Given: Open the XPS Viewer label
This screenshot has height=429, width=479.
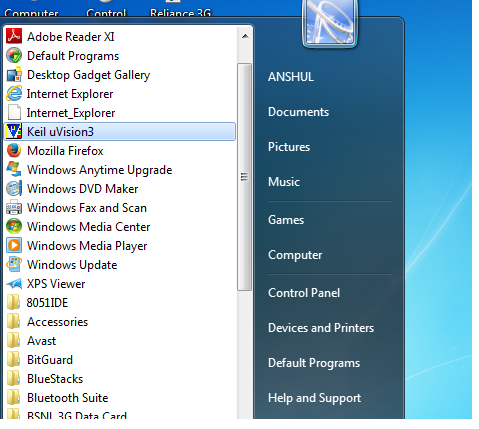Looking at the screenshot, I should click(x=56, y=284).
